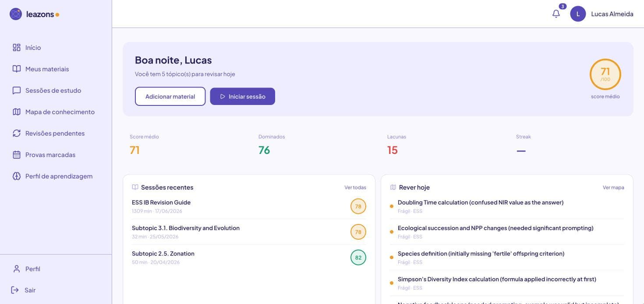Click the Revisões pendentes refresh icon
The height and width of the screenshot is (304, 644).
pos(17,133)
